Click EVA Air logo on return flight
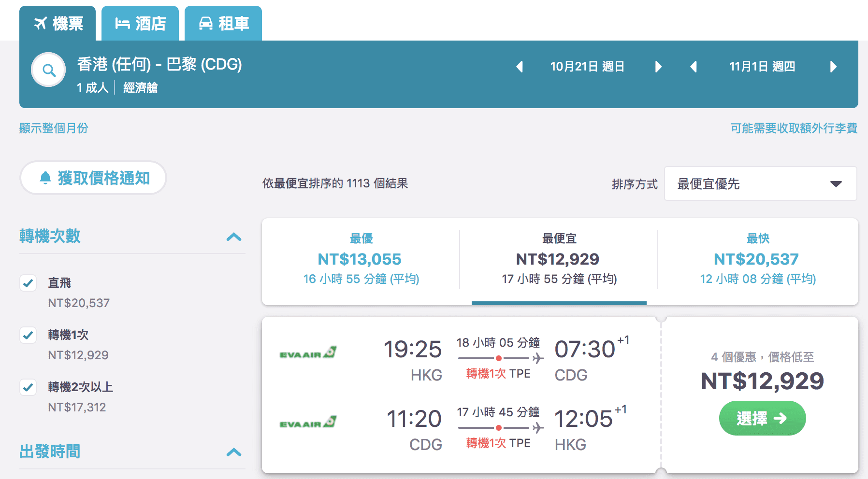 pos(308,423)
